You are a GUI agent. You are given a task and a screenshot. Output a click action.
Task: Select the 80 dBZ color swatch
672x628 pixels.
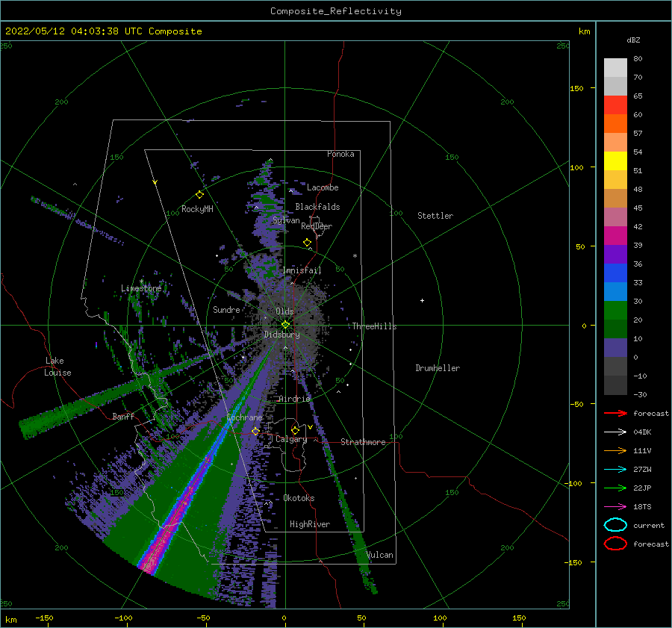click(615, 67)
